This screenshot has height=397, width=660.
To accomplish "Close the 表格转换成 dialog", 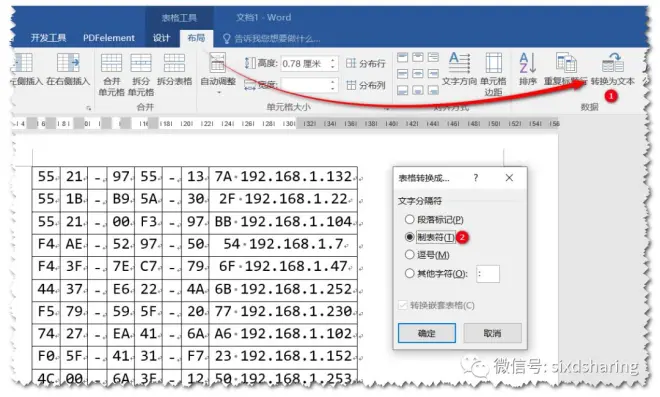I will coord(509,178).
